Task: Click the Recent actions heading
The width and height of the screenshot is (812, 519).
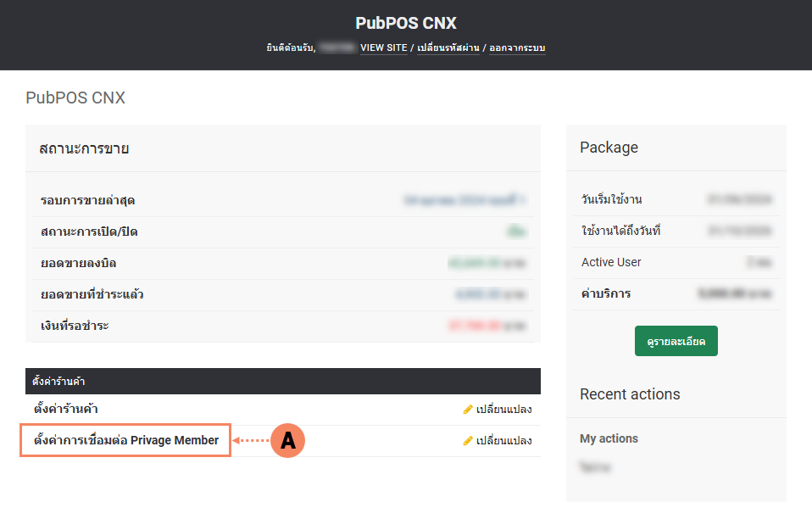Action: (630, 394)
